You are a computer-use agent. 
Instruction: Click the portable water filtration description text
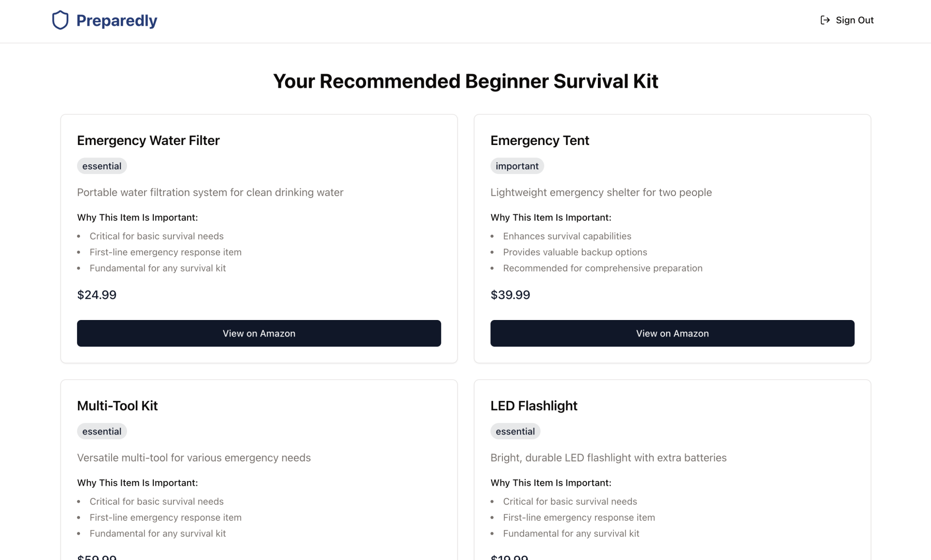pos(210,192)
